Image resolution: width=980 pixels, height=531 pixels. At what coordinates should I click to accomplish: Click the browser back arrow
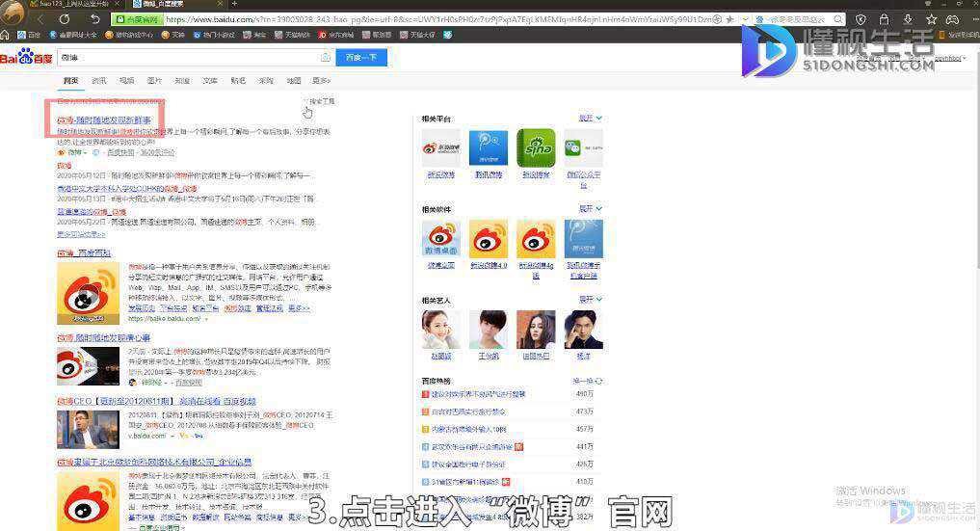click(x=41, y=19)
